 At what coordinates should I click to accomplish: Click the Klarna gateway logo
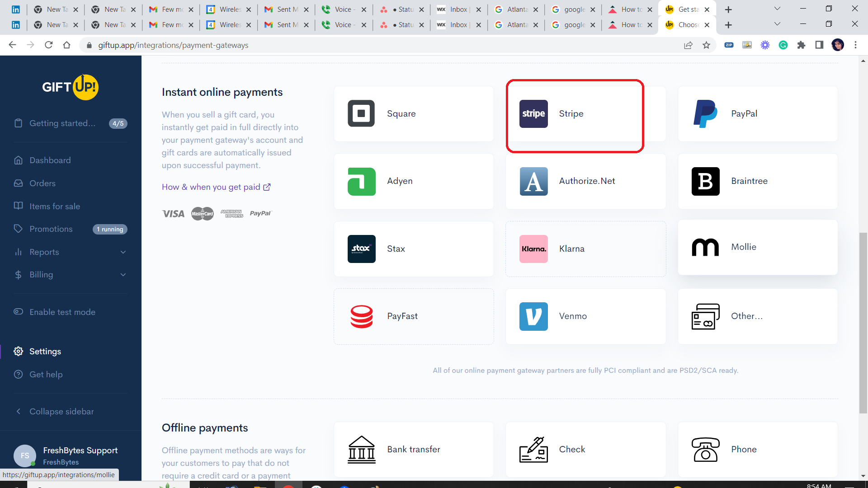533,249
